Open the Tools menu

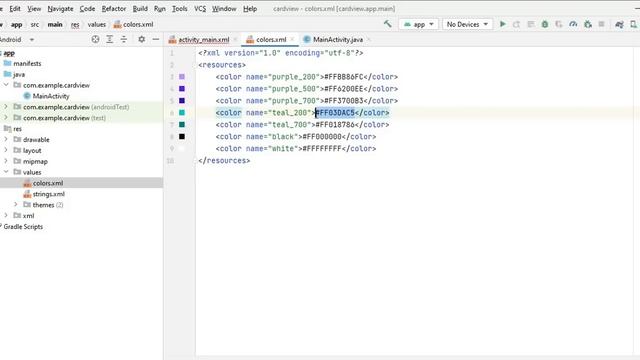coord(180,9)
